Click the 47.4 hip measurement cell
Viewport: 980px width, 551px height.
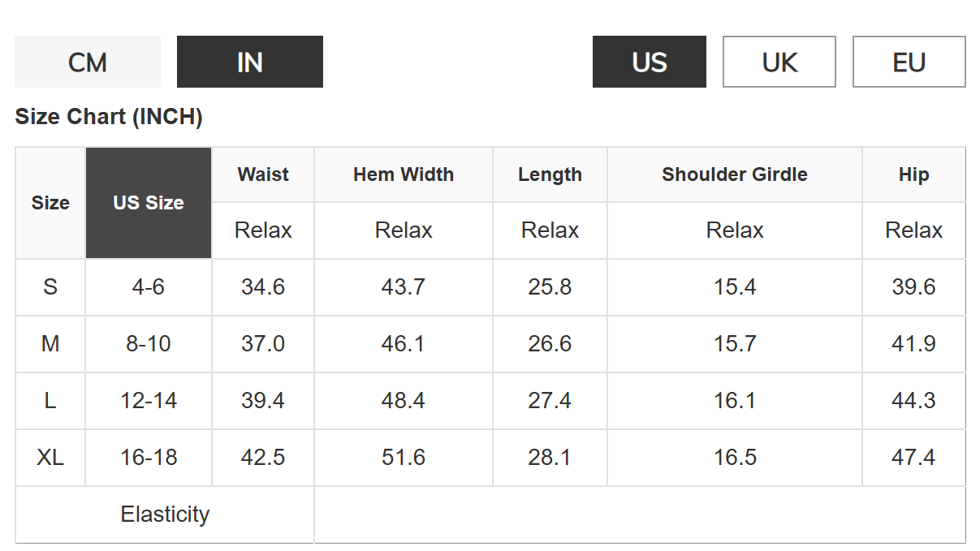(x=913, y=458)
